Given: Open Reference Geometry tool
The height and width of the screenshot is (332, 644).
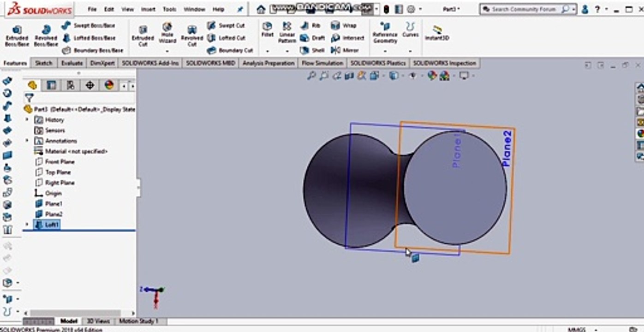Looking at the screenshot, I should point(385,32).
